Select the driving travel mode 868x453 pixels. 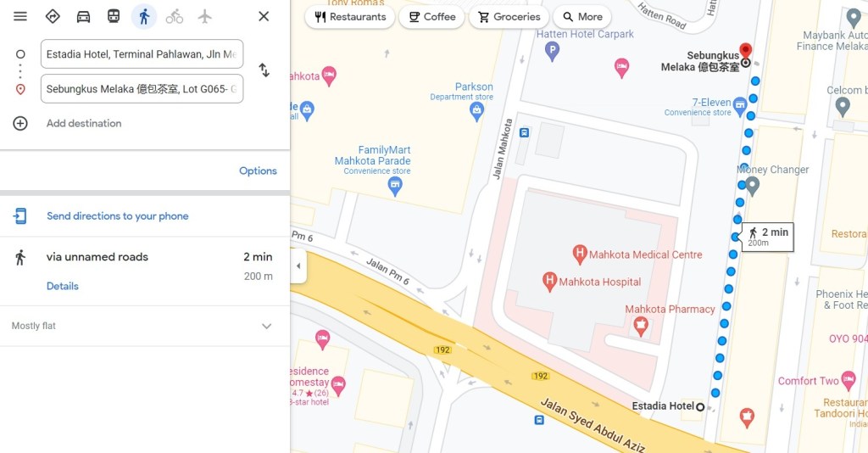tap(83, 16)
